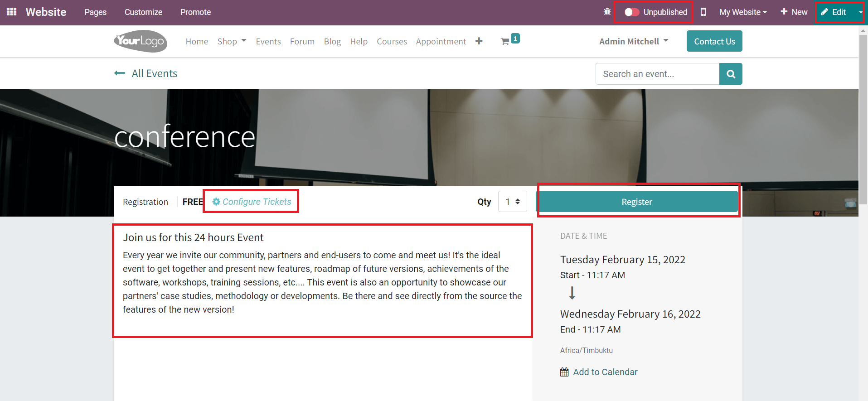Screen dimensions: 868x401
Task: Click the 'Wednesday February 16, 2022' date
Action: pyautogui.click(x=630, y=314)
